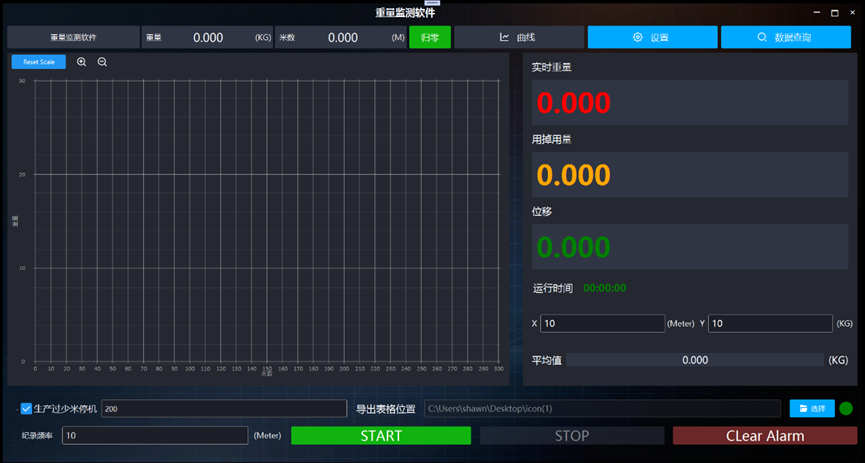The image size is (865, 463).
Task: Click the green 位移 value 0.000
Action: 574,247
